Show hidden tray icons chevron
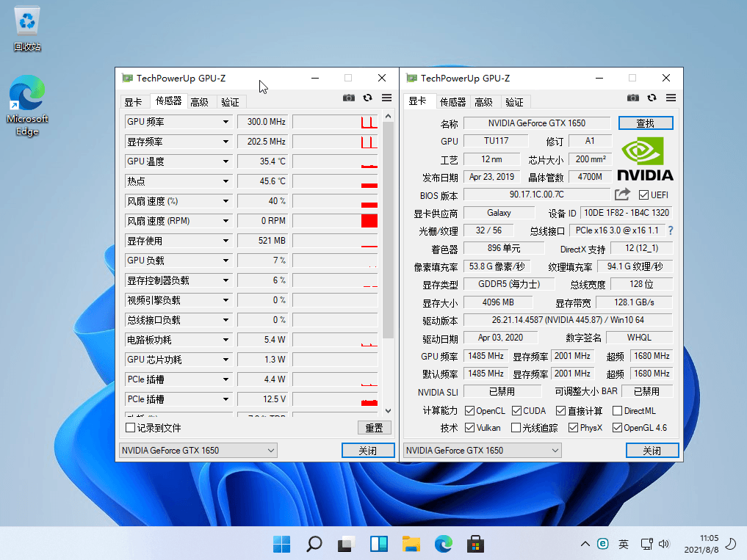The width and height of the screenshot is (747, 560). (585, 544)
